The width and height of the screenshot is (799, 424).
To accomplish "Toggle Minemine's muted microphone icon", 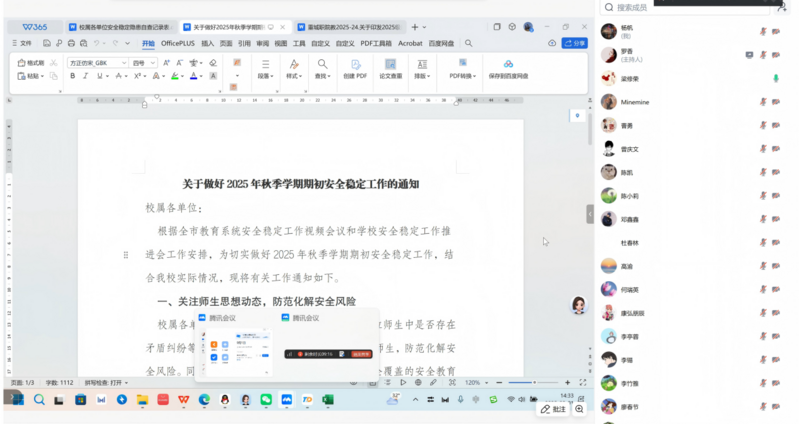I will coord(763,102).
